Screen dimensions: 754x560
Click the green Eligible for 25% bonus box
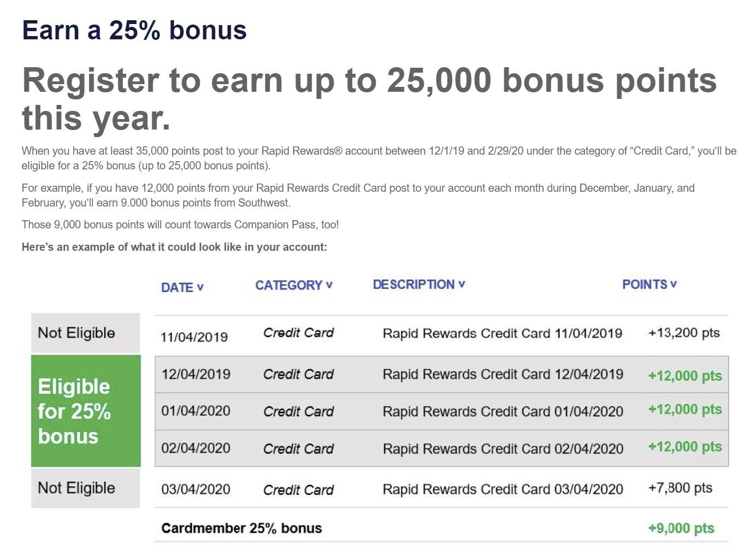click(86, 411)
